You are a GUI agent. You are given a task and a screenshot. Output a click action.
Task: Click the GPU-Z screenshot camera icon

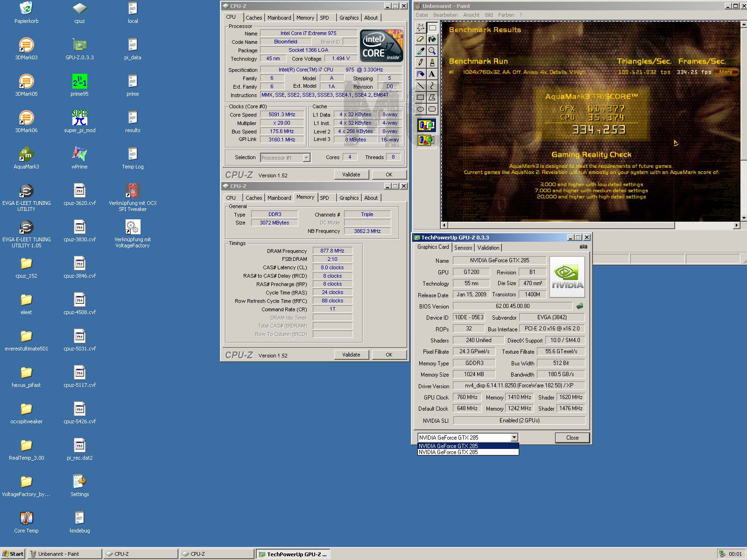(x=583, y=247)
